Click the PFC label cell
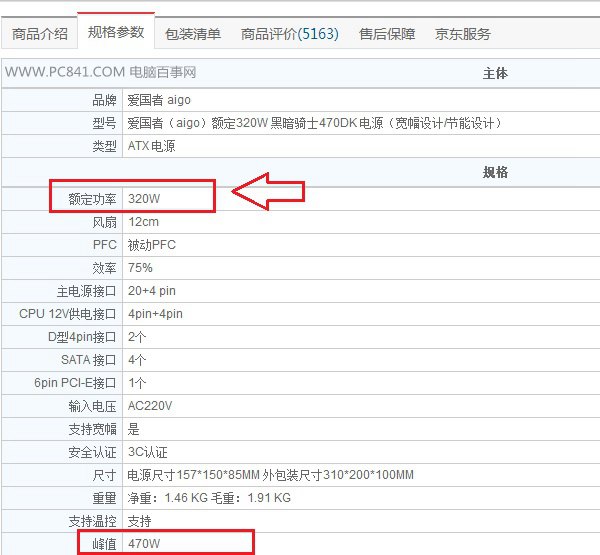 click(62, 245)
